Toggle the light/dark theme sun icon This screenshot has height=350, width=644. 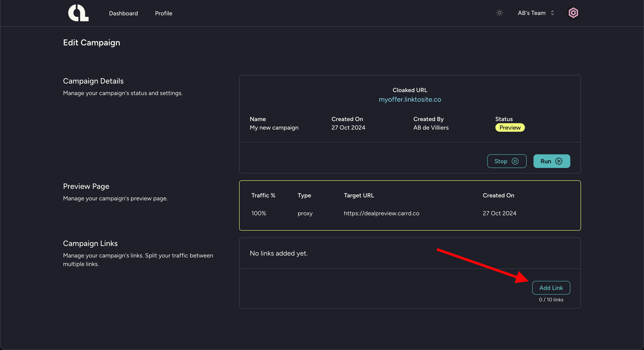click(x=499, y=13)
